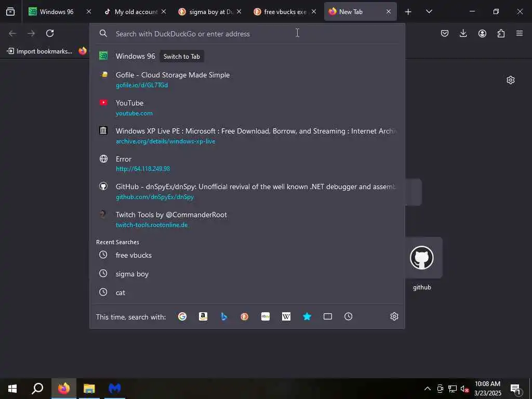Open the Downloads panel
The width and height of the screenshot is (532, 399).
pyautogui.click(x=463, y=33)
